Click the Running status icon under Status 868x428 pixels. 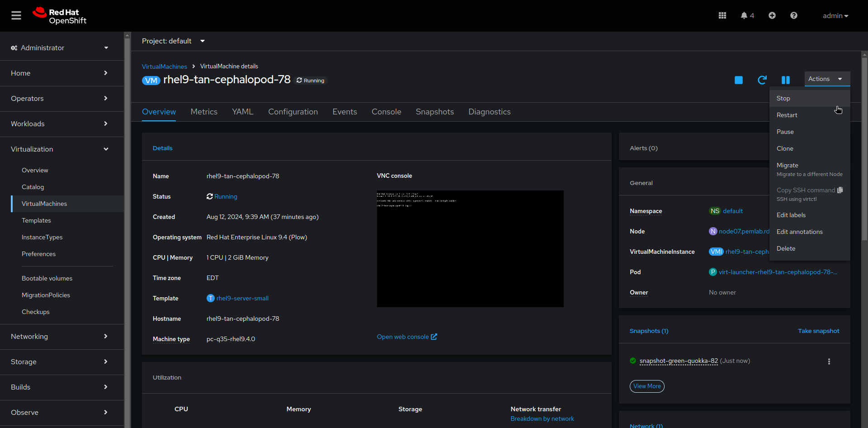209,196
